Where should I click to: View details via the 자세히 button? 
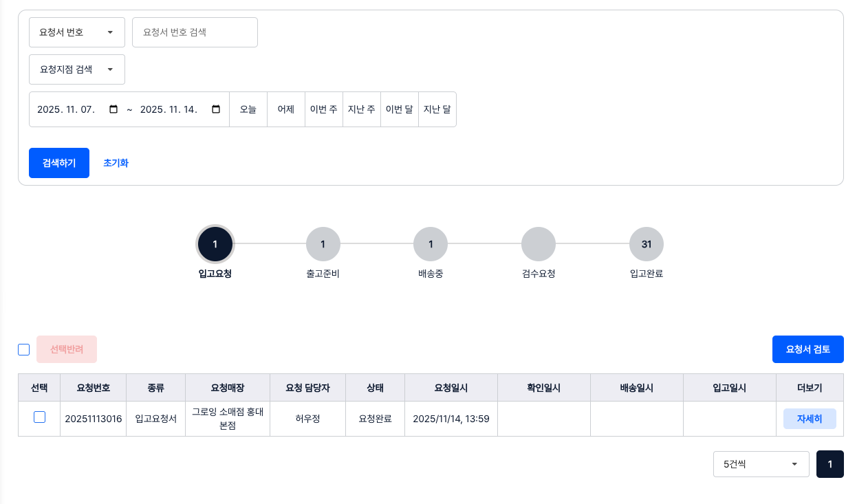810,419
